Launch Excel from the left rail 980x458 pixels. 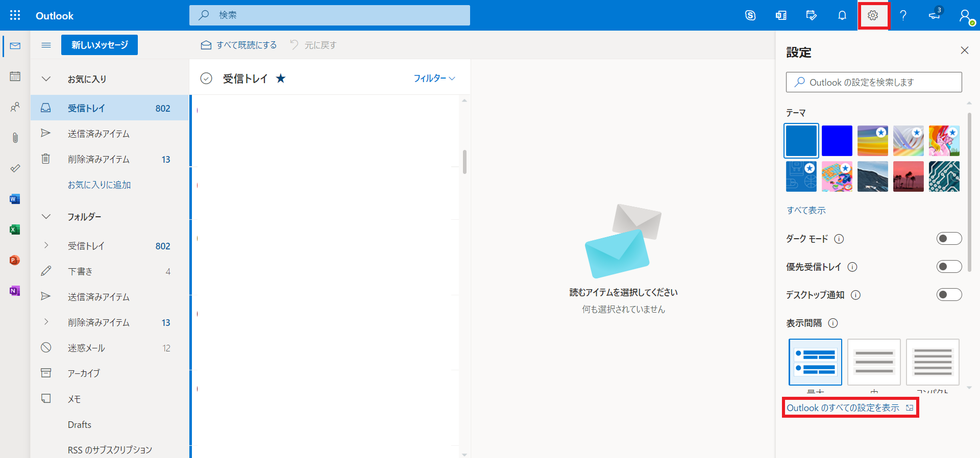(x=15, y=230)
